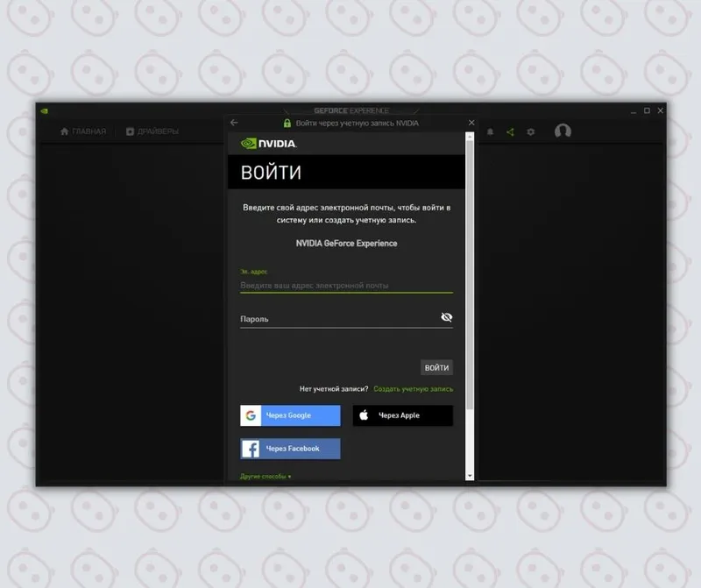Click the ВОЙТИ login button

click(436, 367)
